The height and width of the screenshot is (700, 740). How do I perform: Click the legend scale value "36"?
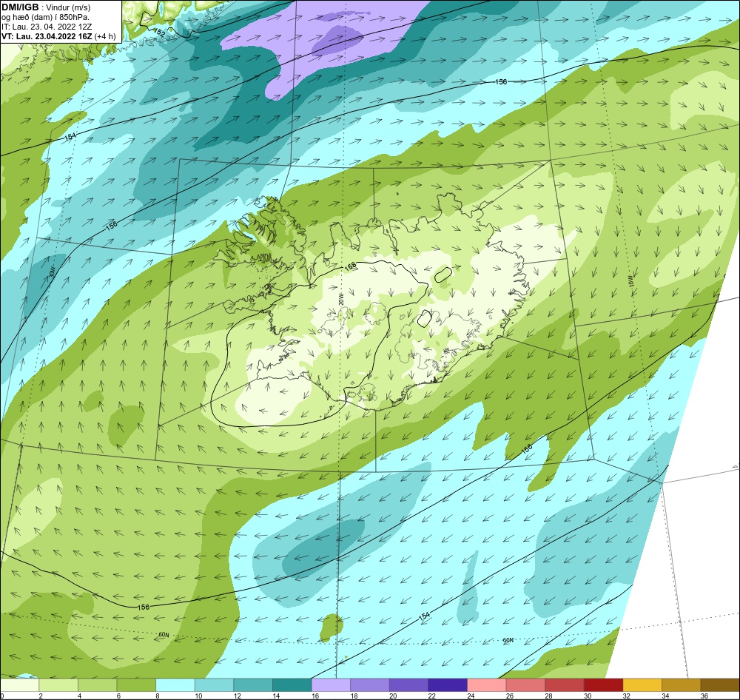point(704,696)
